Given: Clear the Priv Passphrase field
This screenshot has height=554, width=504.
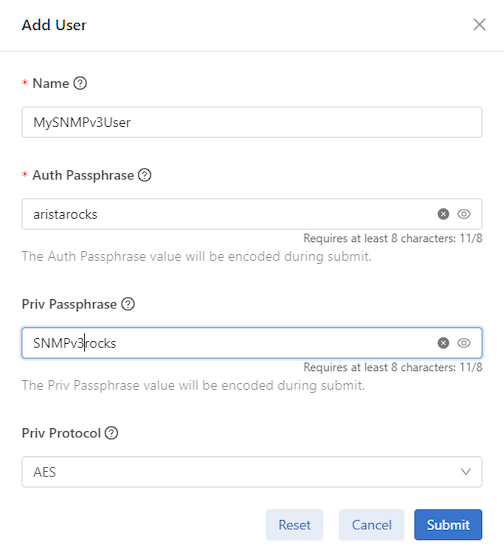Looking at the screenshot, I should tap(443, 343).
